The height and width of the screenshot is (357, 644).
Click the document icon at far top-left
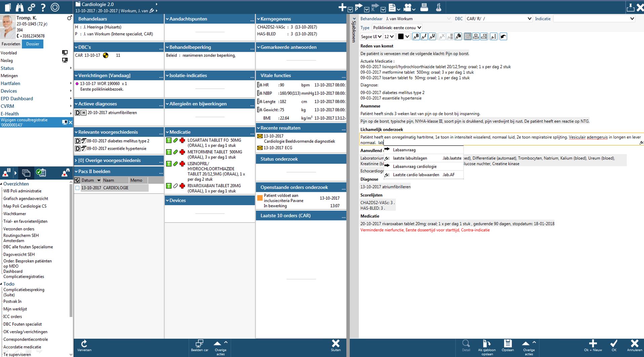point(7,7)
